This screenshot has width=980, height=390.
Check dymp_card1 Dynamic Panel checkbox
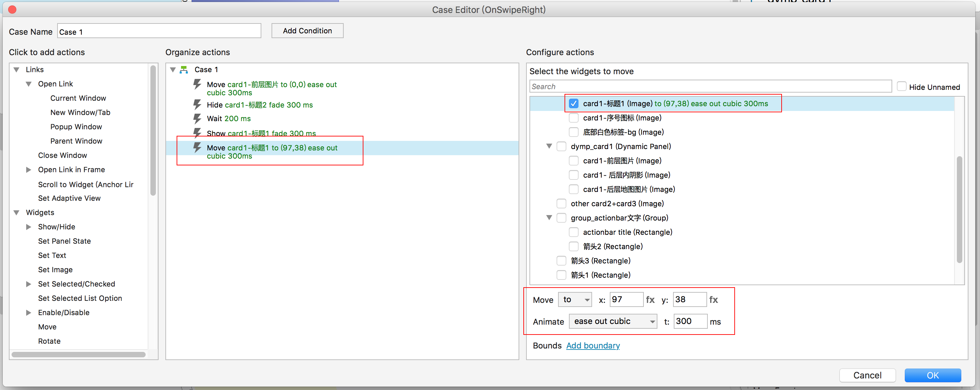[x=561, y=146]
